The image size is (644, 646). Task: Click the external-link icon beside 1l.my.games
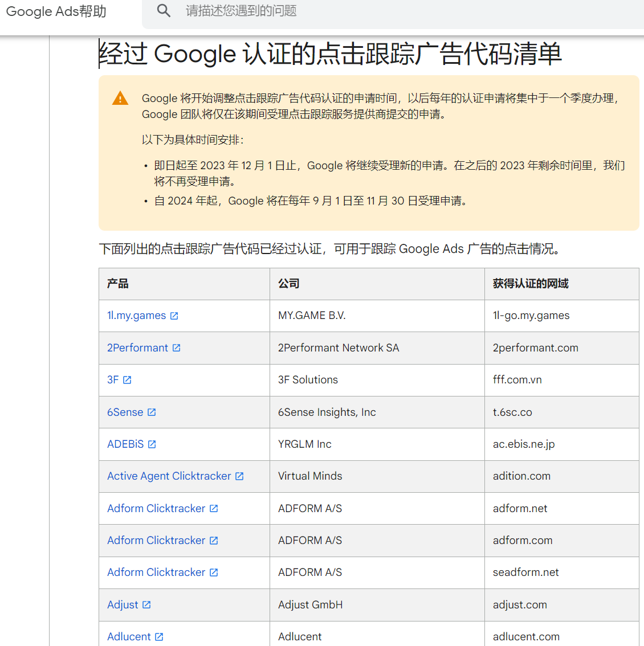[x=174, y=315]
